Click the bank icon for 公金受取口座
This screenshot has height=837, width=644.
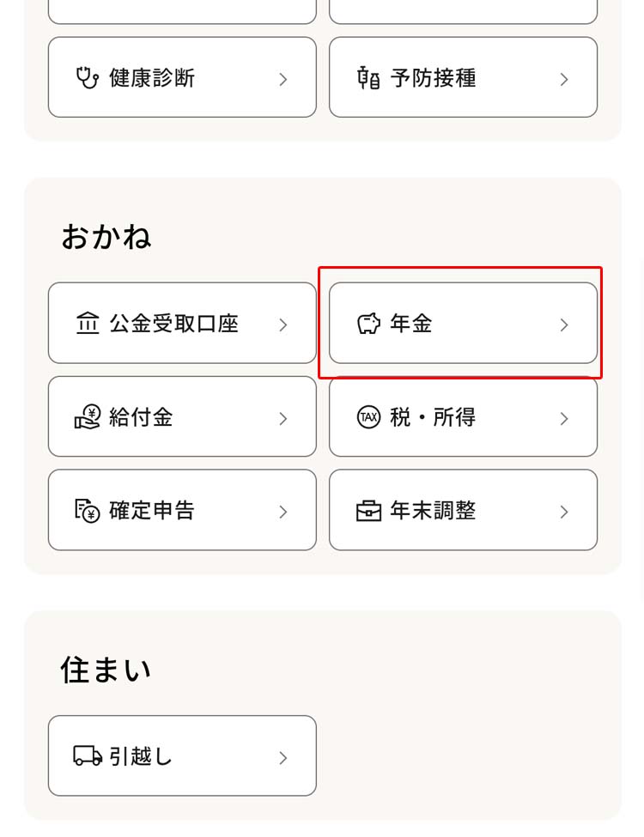88,324
